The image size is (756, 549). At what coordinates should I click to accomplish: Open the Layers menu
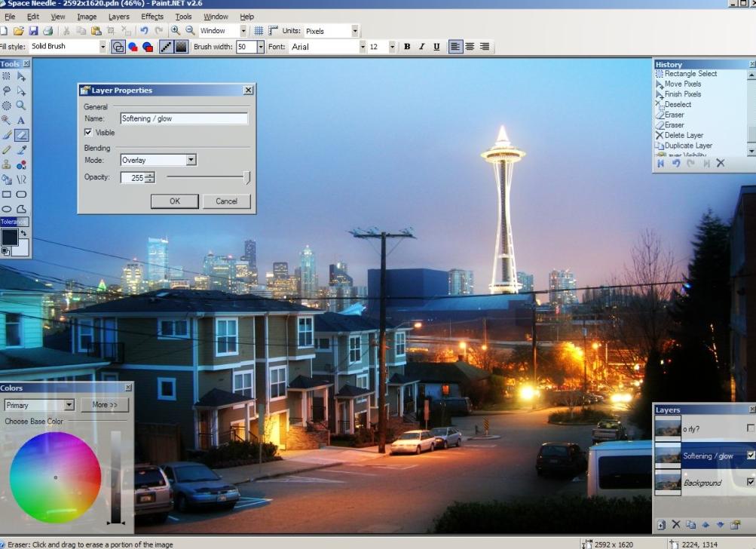(118, 17)
